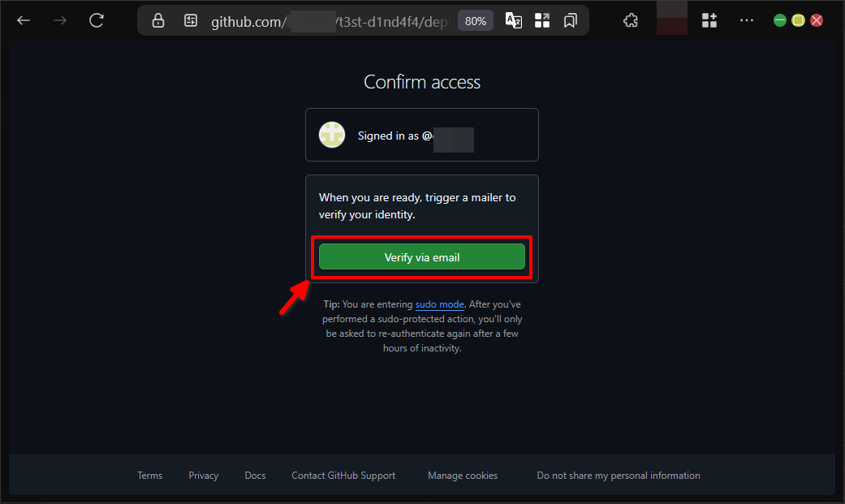Open site info via padlock icon
The image size is (845, 504).
[158, 20]
